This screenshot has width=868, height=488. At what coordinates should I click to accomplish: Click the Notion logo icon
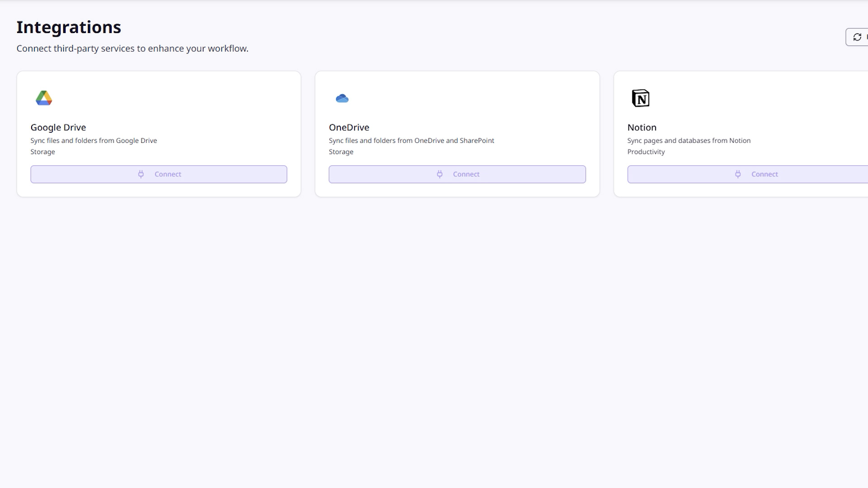click(641, 98)
